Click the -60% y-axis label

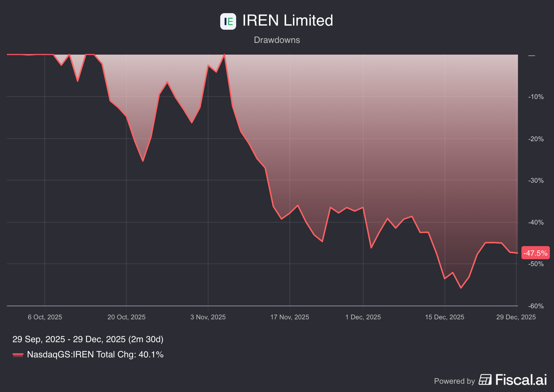[x=536, y=306]
